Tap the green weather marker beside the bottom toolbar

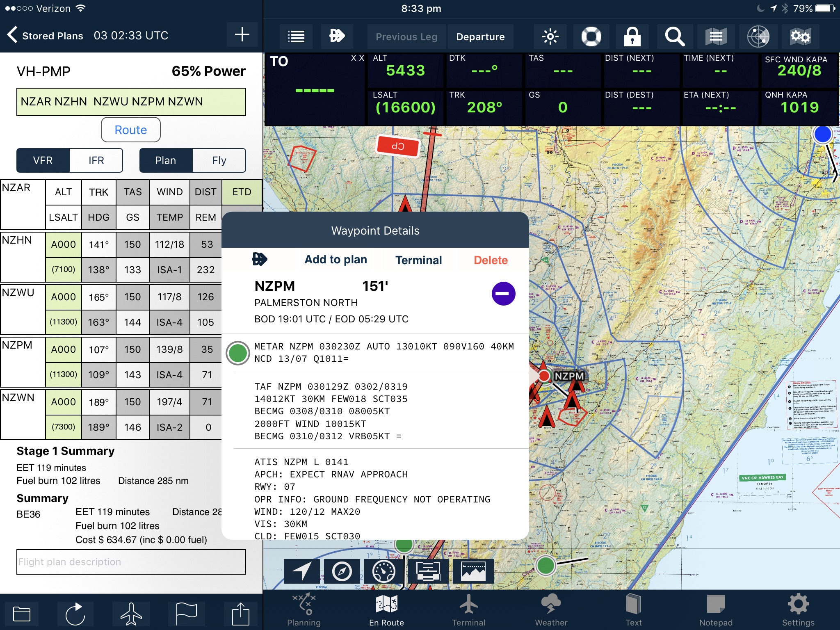pos(546,566)
